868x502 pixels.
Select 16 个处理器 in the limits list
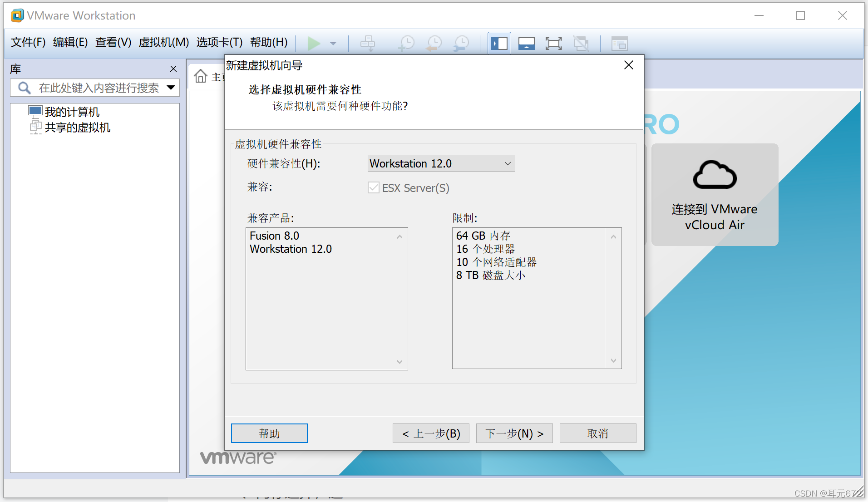486,249
